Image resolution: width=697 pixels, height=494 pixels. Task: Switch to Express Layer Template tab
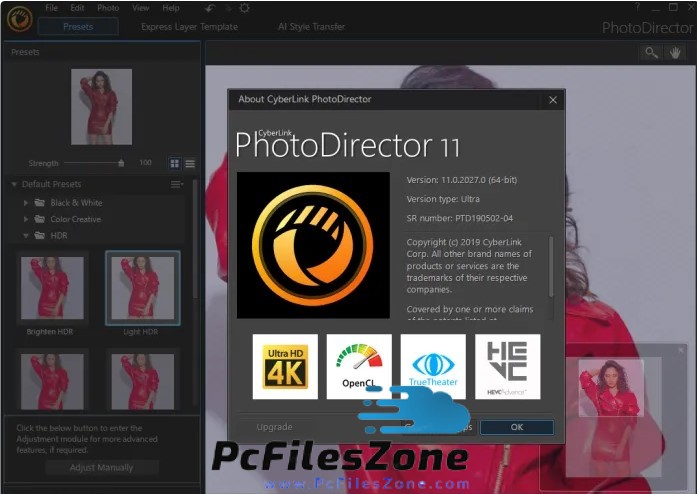coord(189,27)
